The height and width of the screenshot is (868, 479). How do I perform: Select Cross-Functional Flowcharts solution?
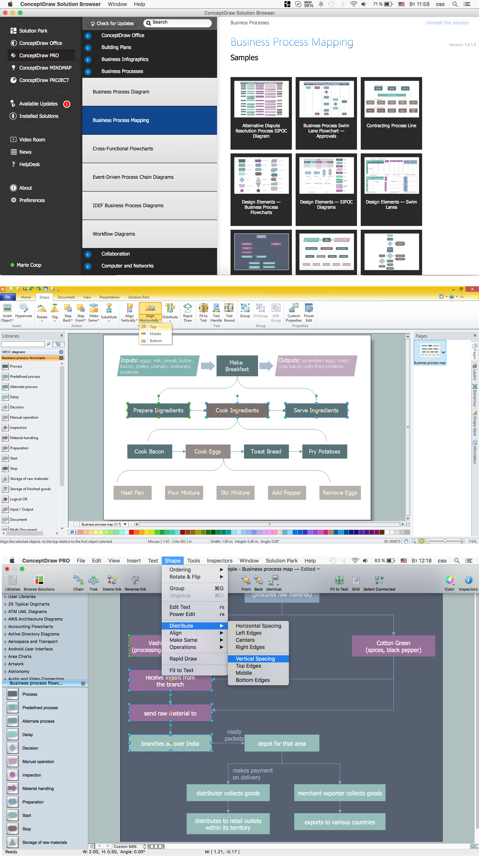149,149
